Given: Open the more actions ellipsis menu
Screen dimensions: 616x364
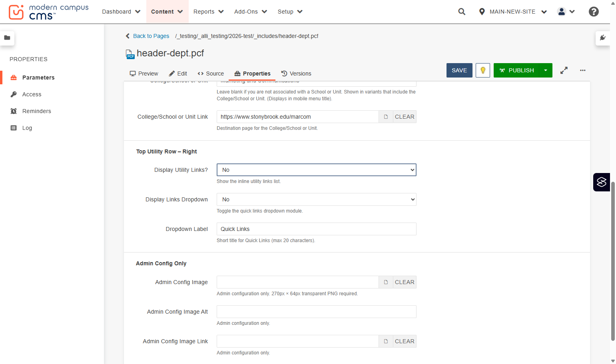Looking at the screenshot, I should coord(583,70).
